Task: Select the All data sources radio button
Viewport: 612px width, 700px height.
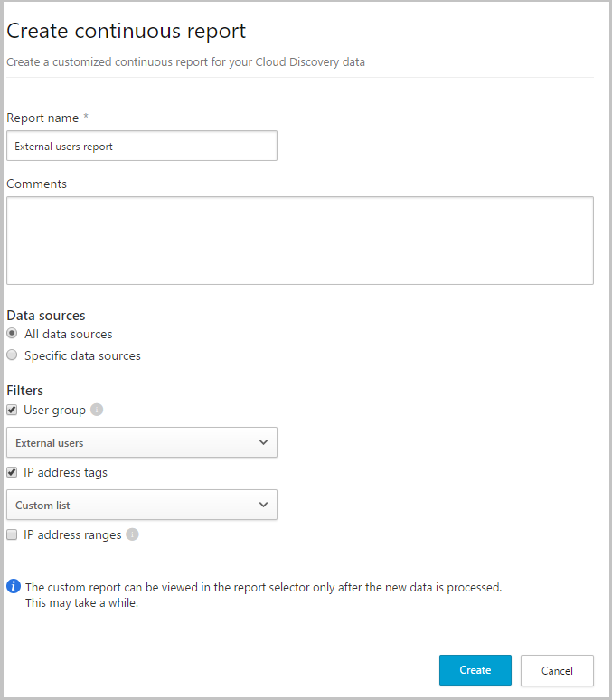Action: click(x=13, y=334)
